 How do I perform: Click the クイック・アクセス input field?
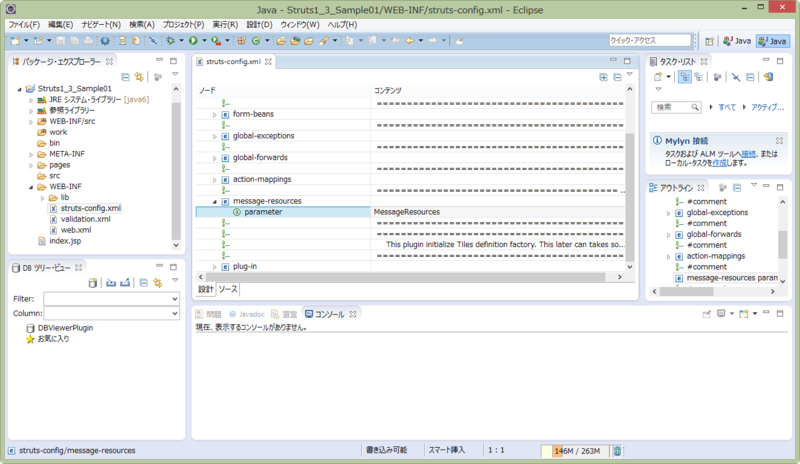tap(650, 40)
